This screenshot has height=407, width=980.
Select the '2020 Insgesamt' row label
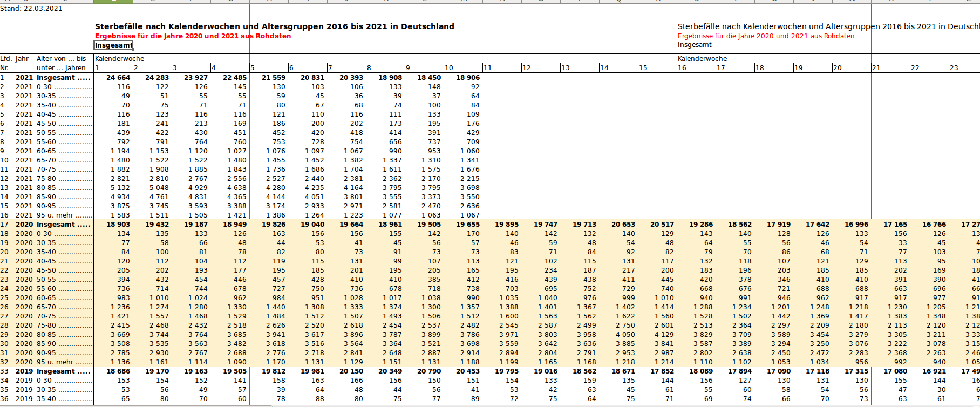pos(53,225)
